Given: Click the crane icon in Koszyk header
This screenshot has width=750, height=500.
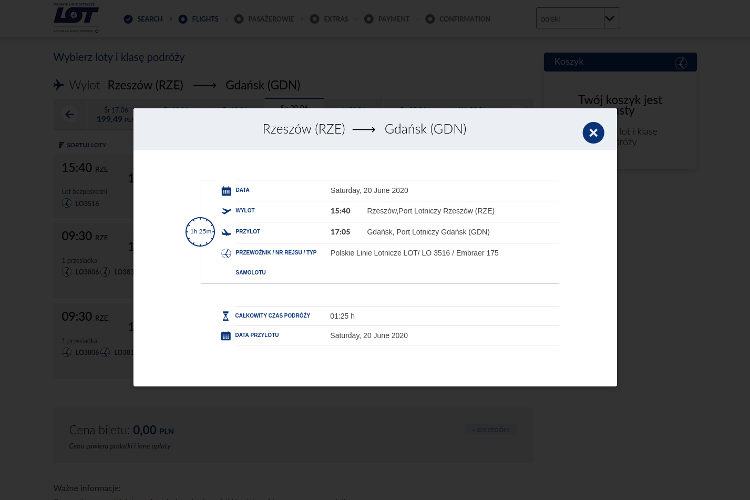Looking at the screenshot, I should (681, 63).
